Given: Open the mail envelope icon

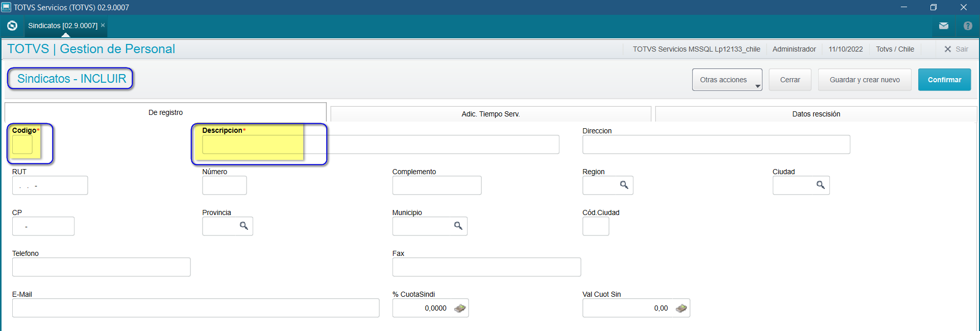Looking at the screenshot, I should click(943, 26).
